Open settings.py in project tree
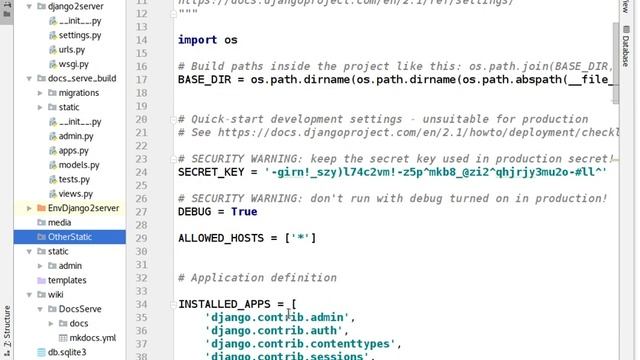The width and height of the screenshot is (640, 360). tap(80, 36)
